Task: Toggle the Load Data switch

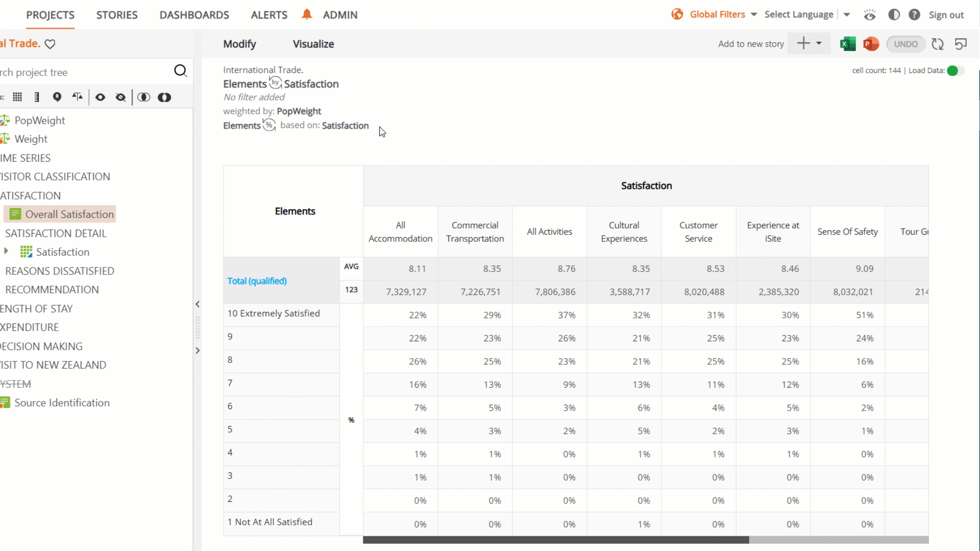Action: click(955, 71)
